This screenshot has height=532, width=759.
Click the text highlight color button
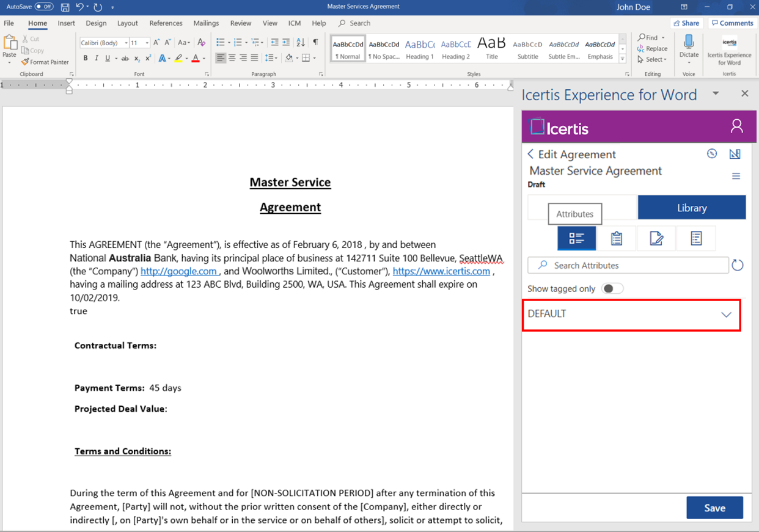(x=178, y=59)
